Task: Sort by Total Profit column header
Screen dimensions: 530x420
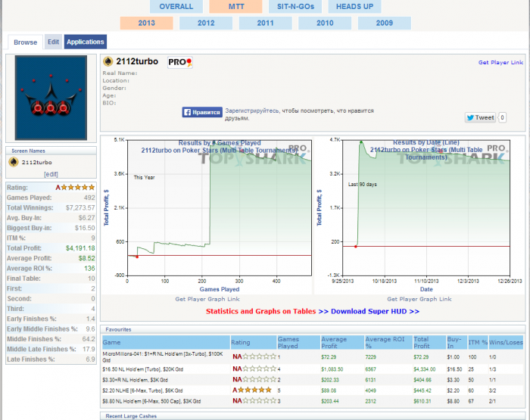Action: [429, 342]
